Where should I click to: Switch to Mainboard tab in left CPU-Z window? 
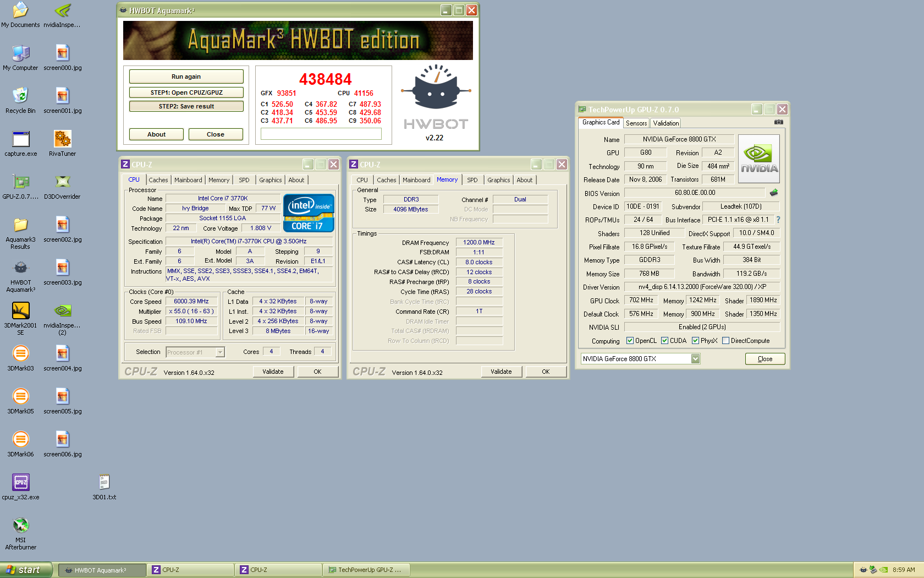[x=188, y=180]
